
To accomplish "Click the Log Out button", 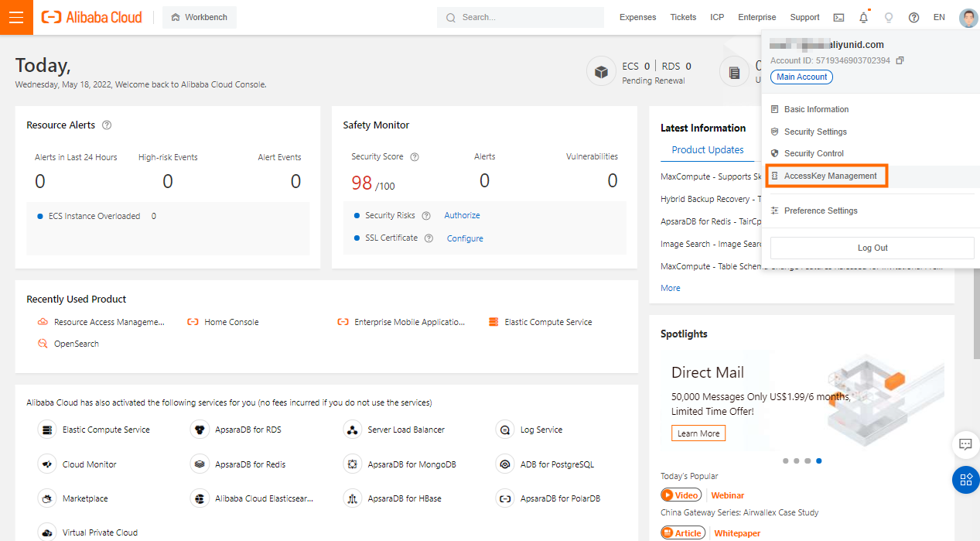I will 872,248.
